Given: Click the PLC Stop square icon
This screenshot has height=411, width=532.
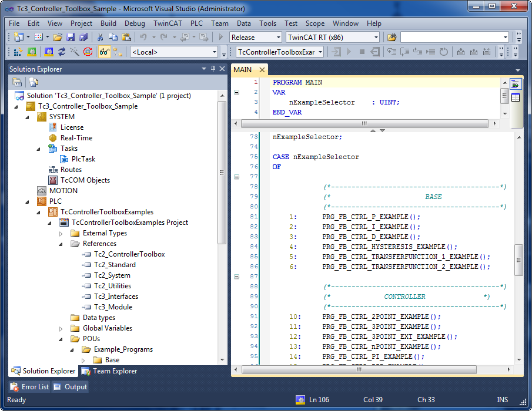Looking at the screenshot, I should [x=362, y=52].
